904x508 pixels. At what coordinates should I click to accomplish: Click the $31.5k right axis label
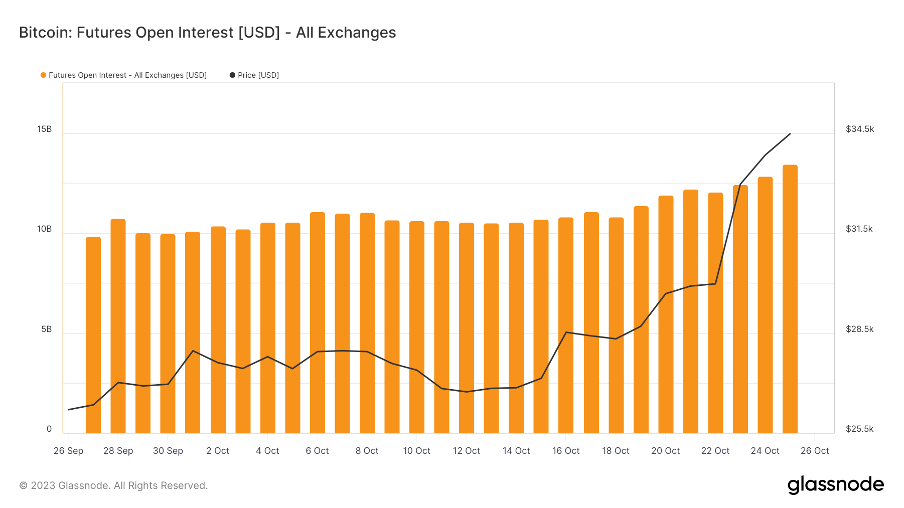pyautogui.click(x=860, y=230)
